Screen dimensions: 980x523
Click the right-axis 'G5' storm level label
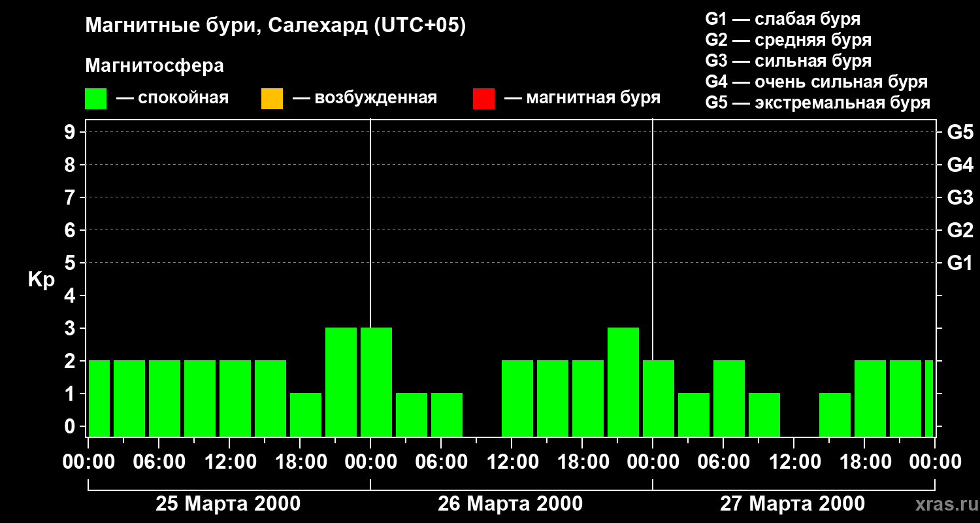[960, 132]
